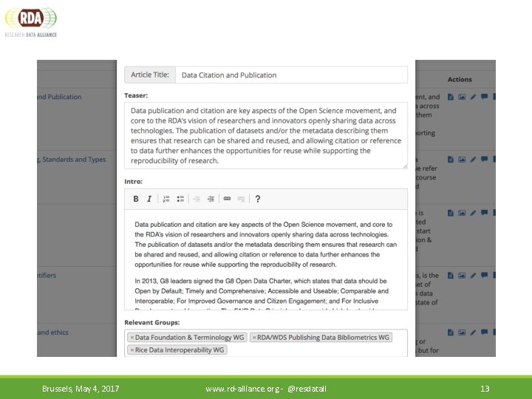Click the 'Rice Data Interoperability WG' tag label
The width and height of the screenshot is (532, 399).
click(x=180, y=350)
